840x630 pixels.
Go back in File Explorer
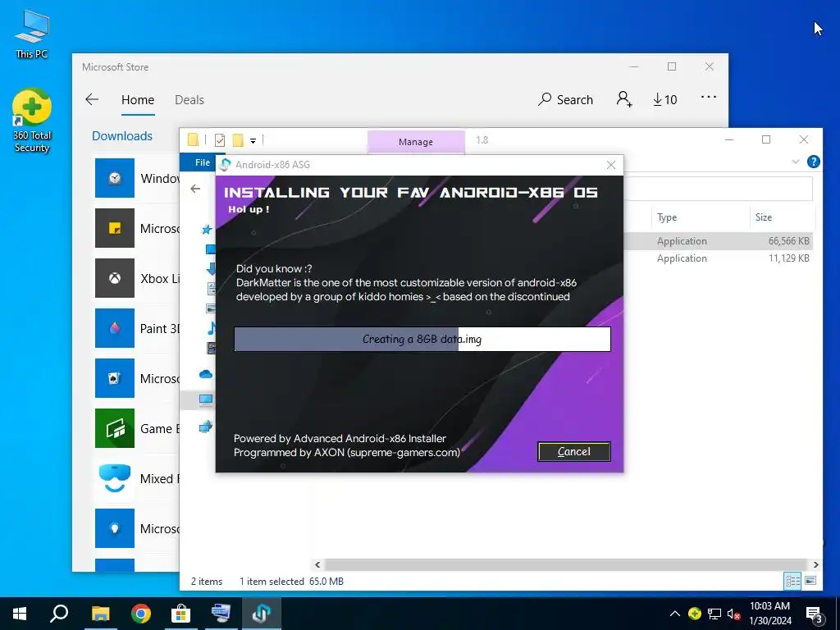(195, 189)
